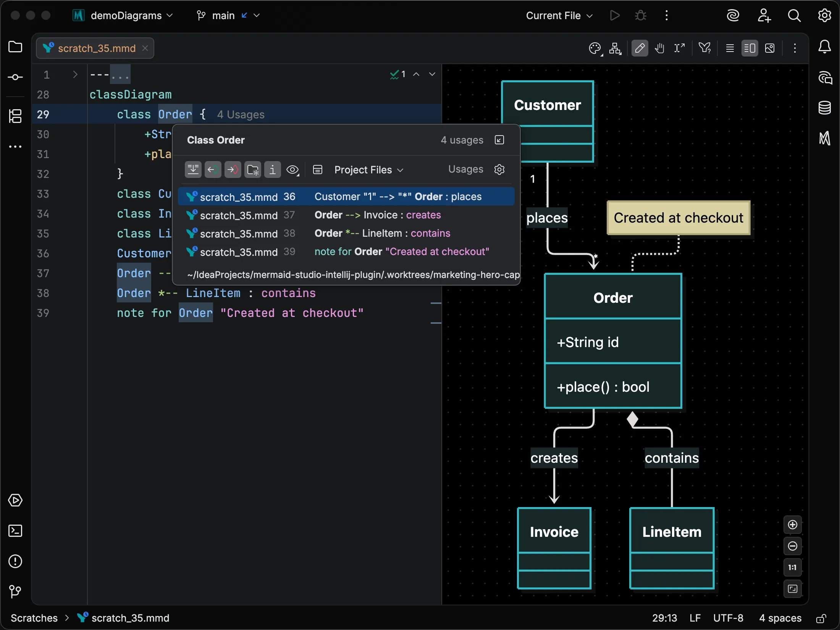Expand folded front matter on line 1

coord(75,74)
